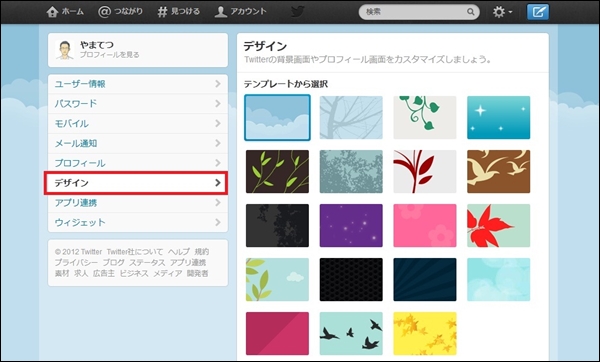600x362 pixels.
Task: Click the 規約 footer link
Action: point(202,252)
